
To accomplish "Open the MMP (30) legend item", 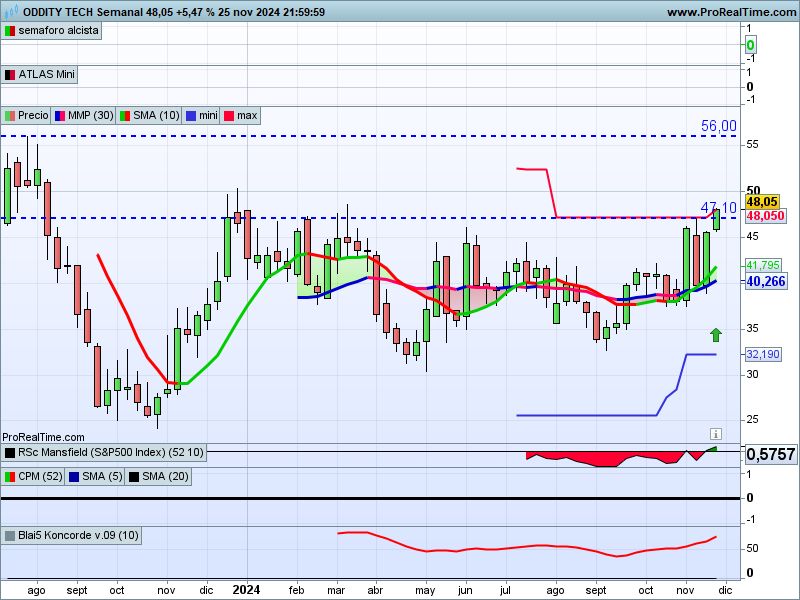I will (x=84, y=116).
